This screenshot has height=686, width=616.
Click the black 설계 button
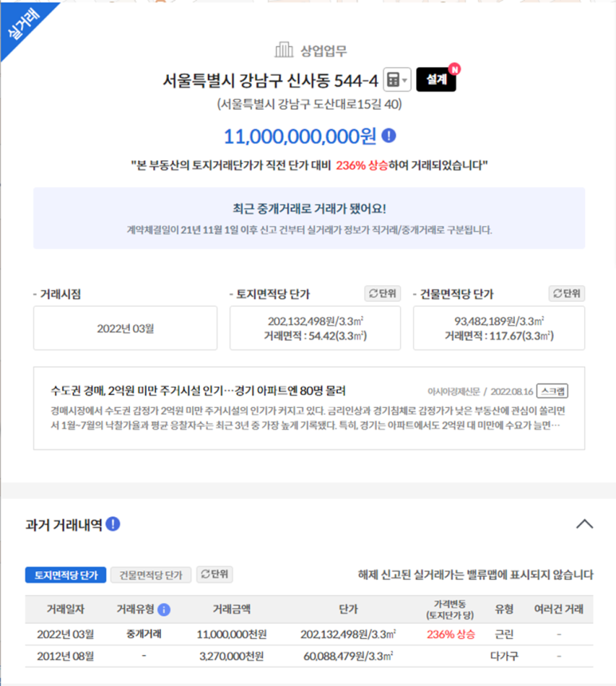436,80
